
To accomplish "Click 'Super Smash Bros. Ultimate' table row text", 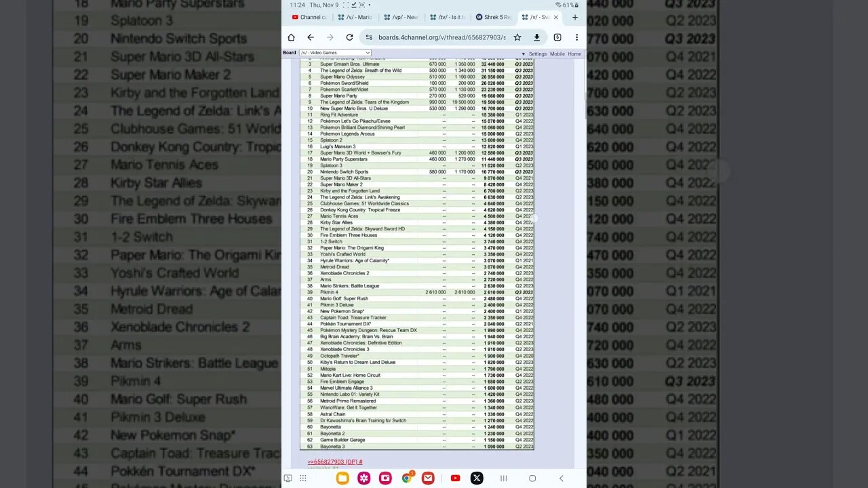I will [350, 64].
